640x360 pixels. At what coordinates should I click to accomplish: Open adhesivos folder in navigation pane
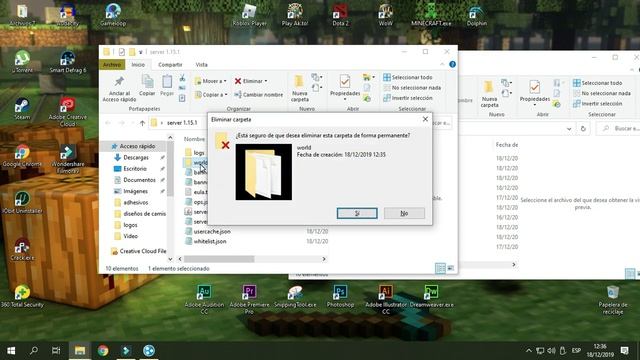[x=136, y=202]
